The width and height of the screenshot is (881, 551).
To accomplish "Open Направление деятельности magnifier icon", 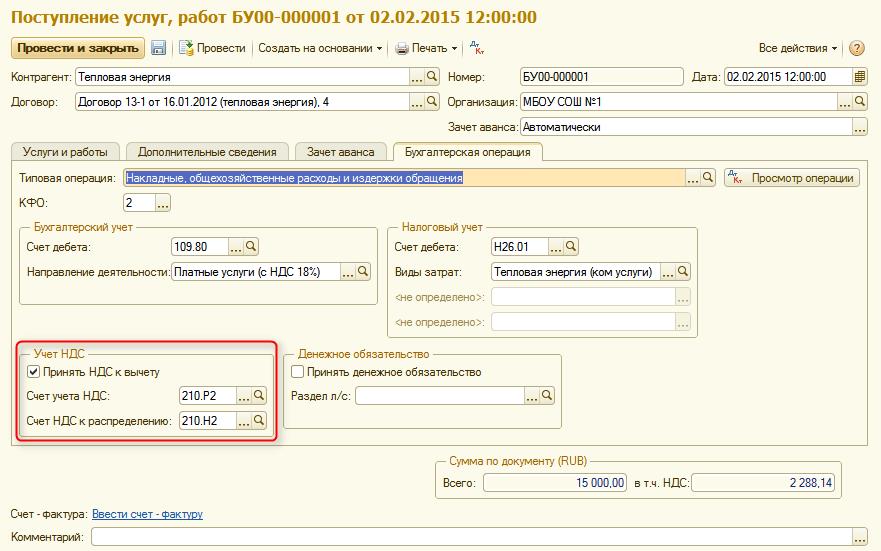I will click(x=363, y=272).
